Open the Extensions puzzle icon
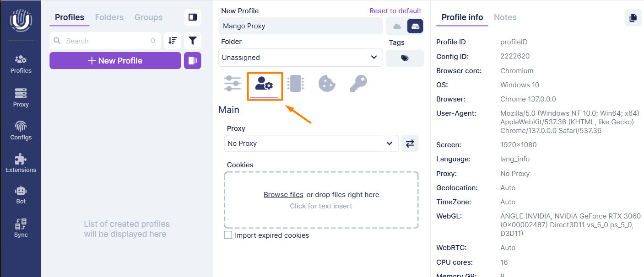The height and width of the screenshot is (277, 644). tap(21, 163)
